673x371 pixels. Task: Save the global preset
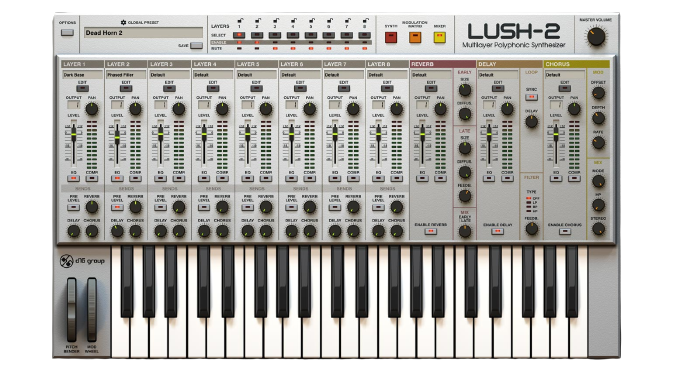click(197, 45)
